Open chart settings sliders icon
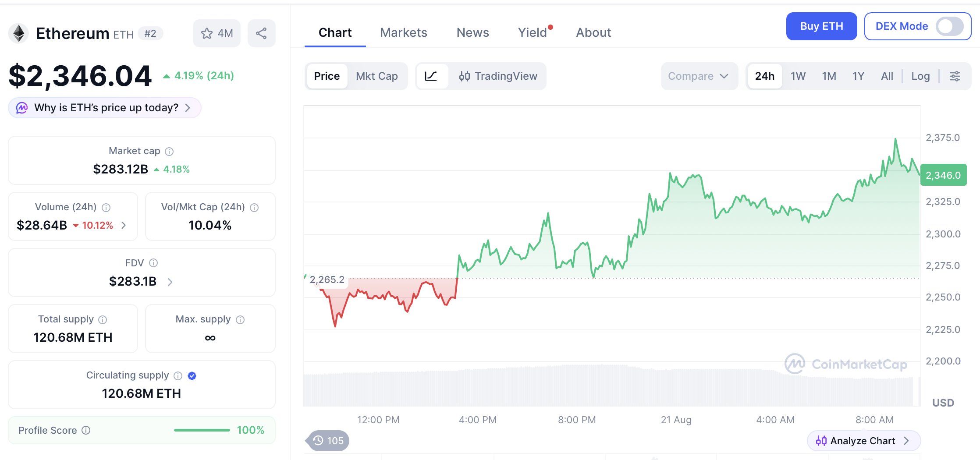 pyautogui.click(x=955, y=76)
